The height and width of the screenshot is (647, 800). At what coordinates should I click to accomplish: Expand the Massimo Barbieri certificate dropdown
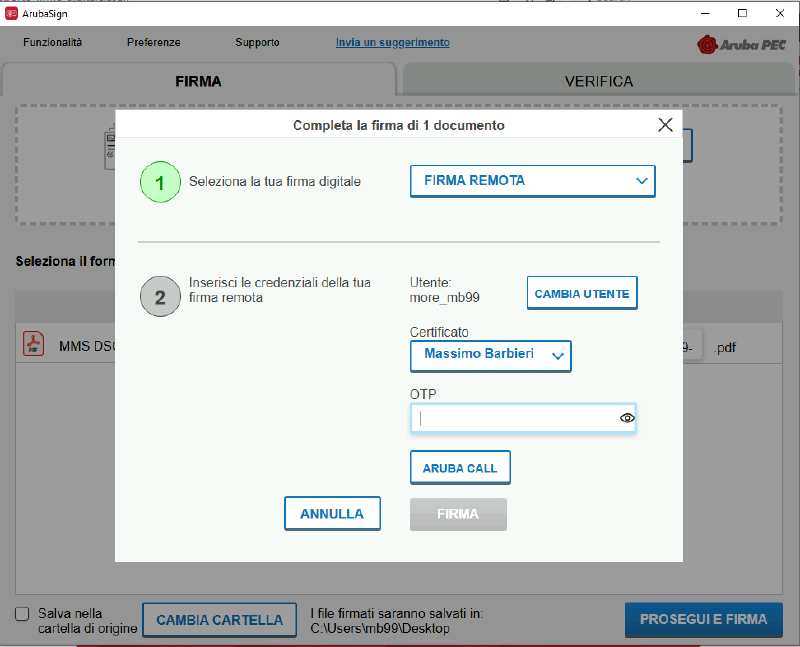click(x=491, y=355)
